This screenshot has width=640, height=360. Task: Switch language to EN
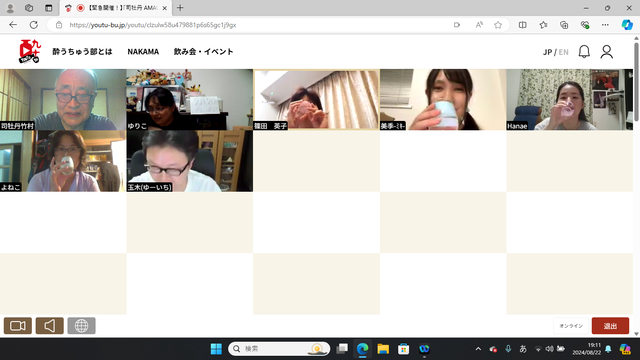pyautogui.click(x=564, y=52)
